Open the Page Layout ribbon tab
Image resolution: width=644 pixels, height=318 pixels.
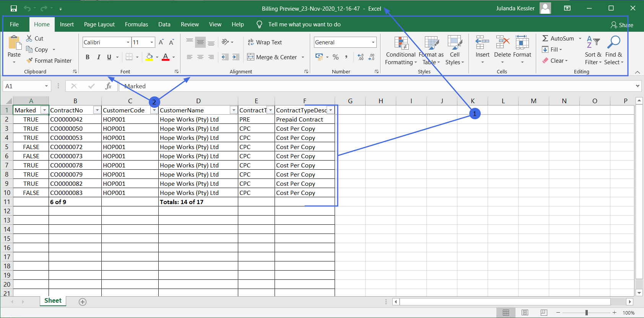[x=99, y=24]
